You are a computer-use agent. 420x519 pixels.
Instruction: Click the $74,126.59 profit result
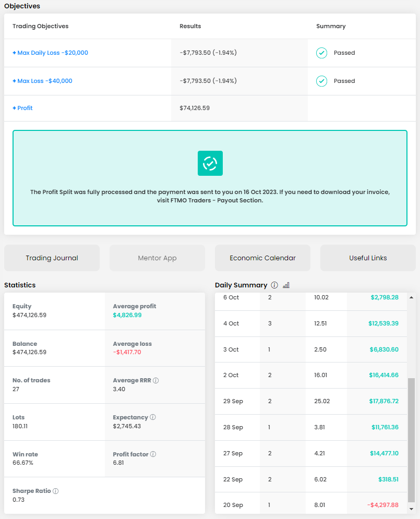(195, 108)
